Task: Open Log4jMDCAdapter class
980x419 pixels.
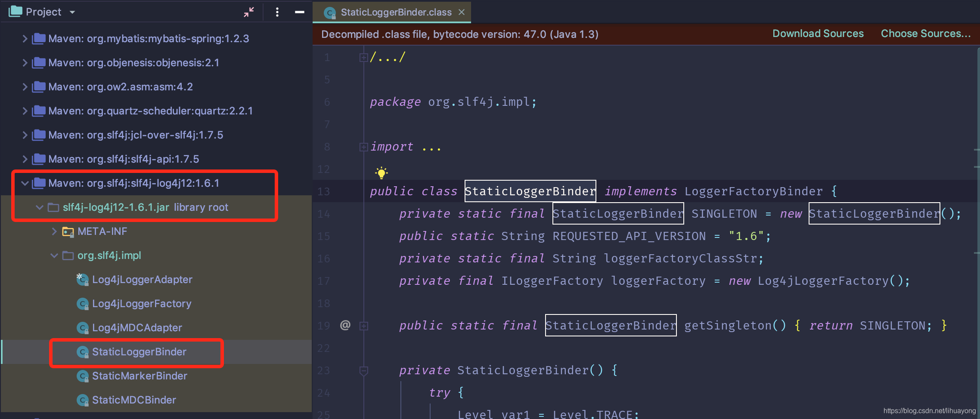Action: pyautogui.click(x=137, y=328)
